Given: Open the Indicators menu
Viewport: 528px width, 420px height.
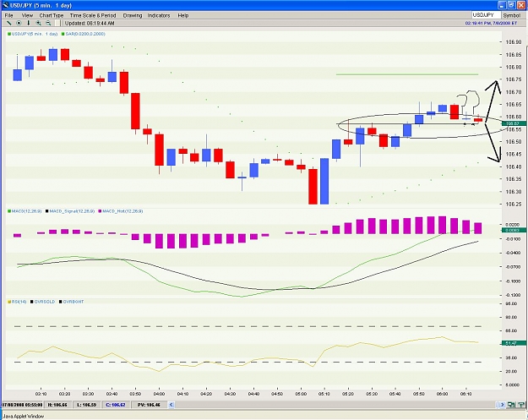Looking at the screenshot, I should (159, 15).
